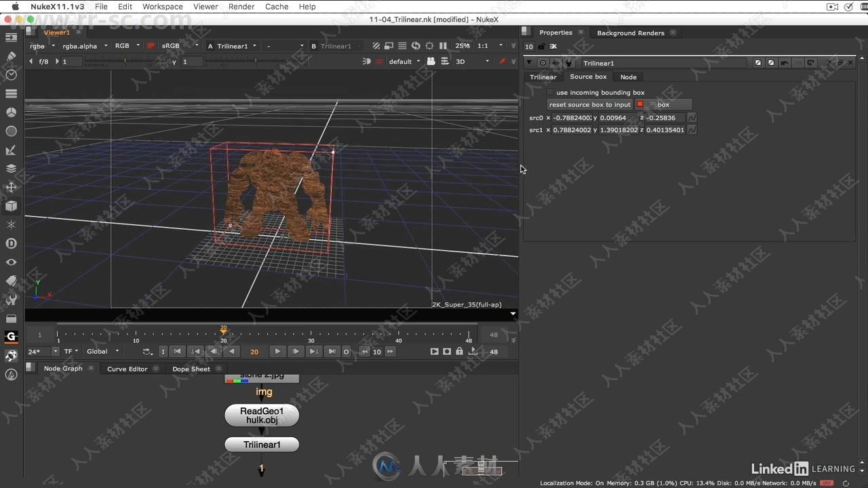
Task: Open the rgba channel layer dropdown
Action: (42, 46)
